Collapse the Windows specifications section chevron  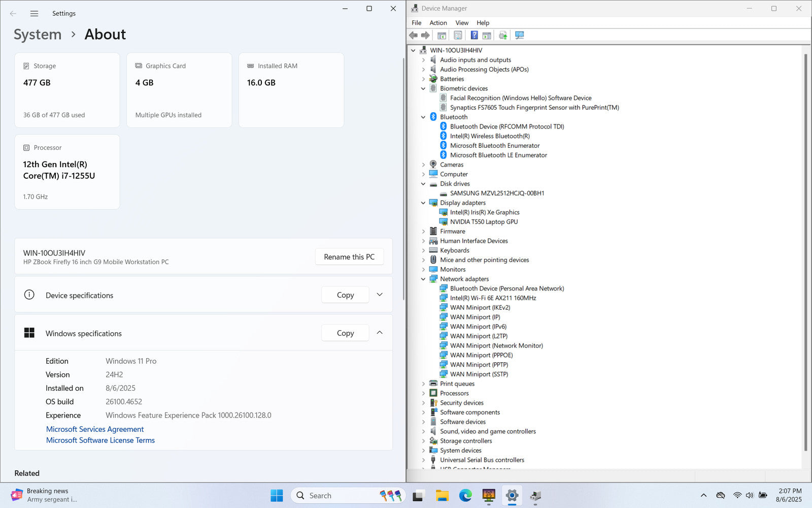coord(380,333)
